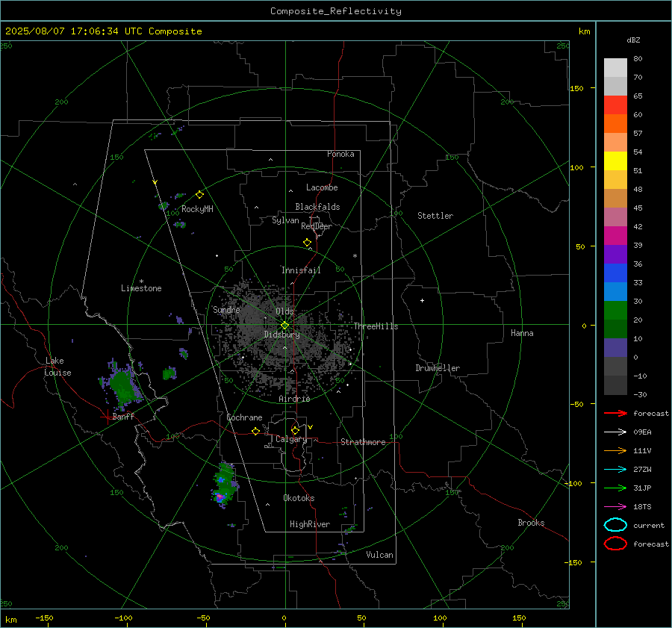Click the Ponoka label
Image resolution: width=672 pixels, height=628 pixels.
coord(340,154)
